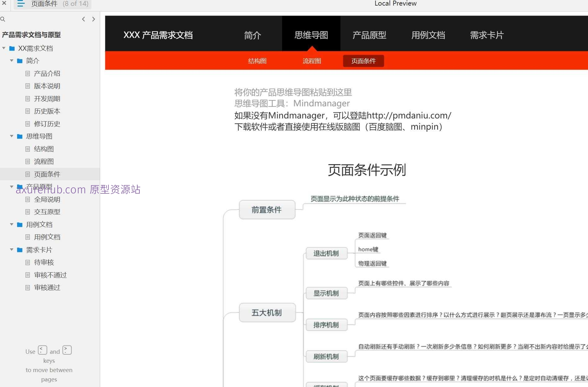Click the hamburger menu icon at top left
Viewport: 588px width, 387px height.
pyautogui.click(x=21, y=4)
